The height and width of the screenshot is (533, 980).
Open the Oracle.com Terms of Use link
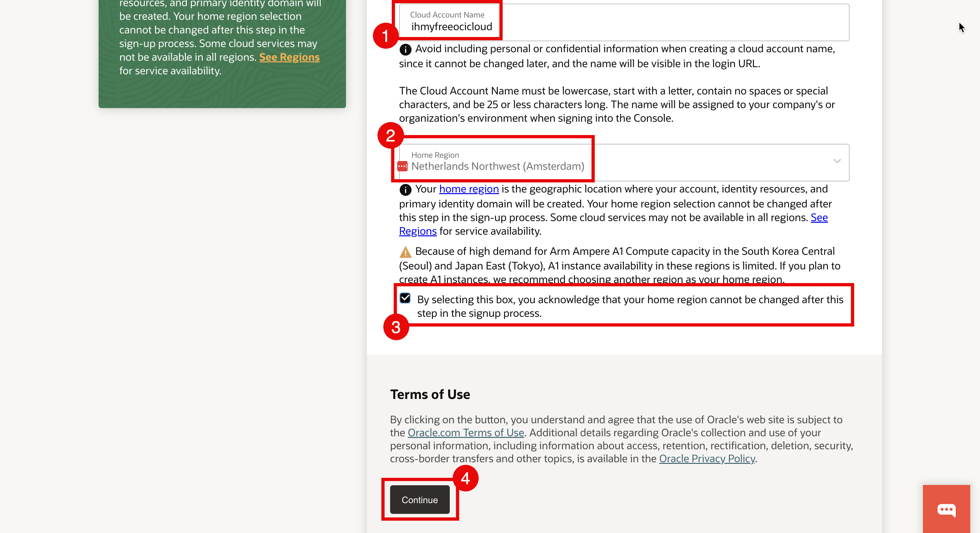(466, 433)
